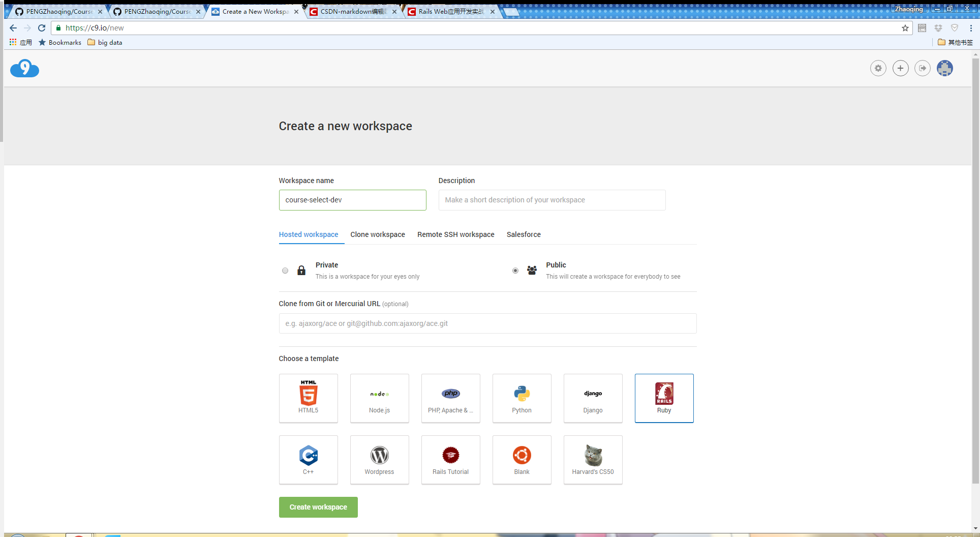Open the apps shortcut in bookmarks bar
This screenshot has width=980, height=537.
click(x=20, y=42)
